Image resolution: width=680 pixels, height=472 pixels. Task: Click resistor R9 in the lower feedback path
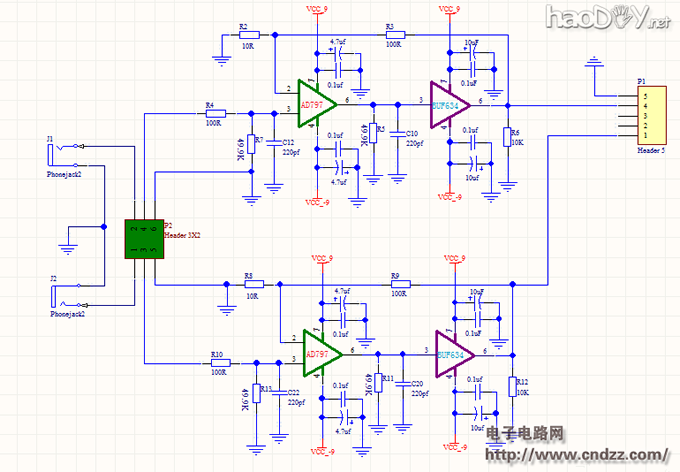point(398,284)
